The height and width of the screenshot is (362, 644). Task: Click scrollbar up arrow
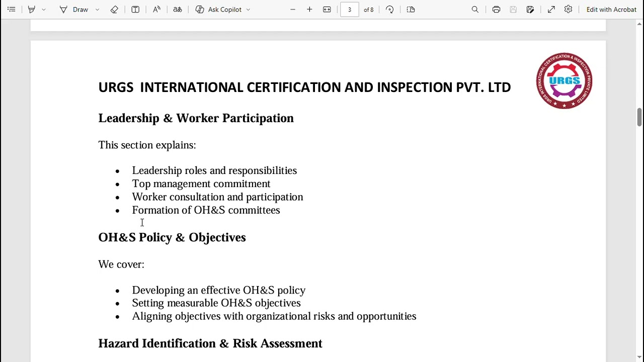click(639, 24)
